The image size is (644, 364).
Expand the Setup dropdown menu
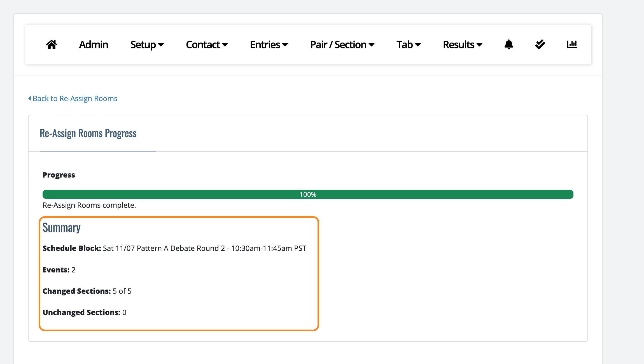(x=147, y=45)
